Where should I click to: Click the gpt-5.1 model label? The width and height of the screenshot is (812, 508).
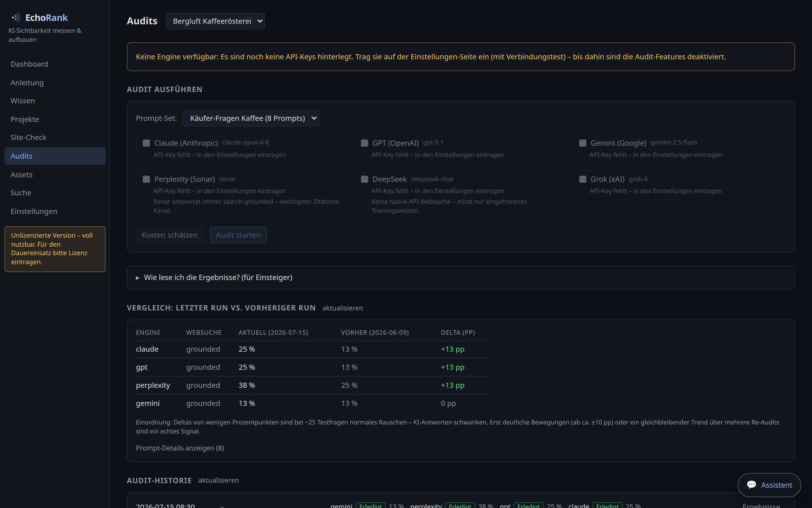point(433,143)
